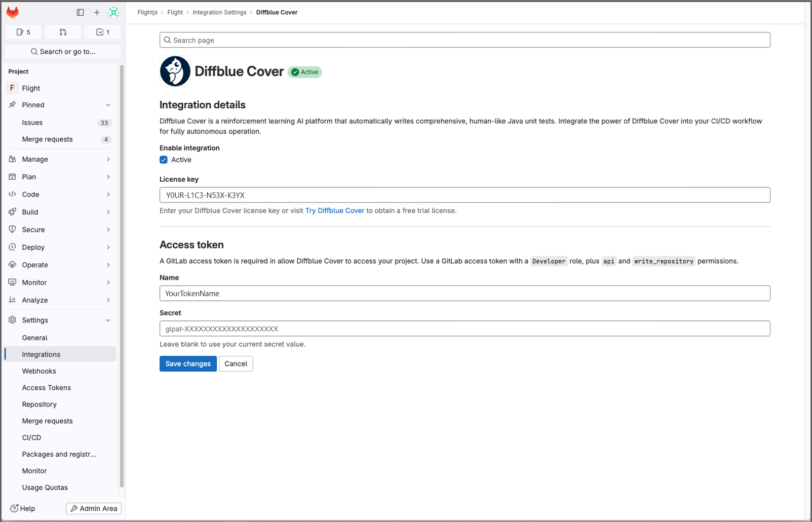812x522 pixels.
Task: Open Merge requests under Settings section
Action: click(x=60, y=421)
